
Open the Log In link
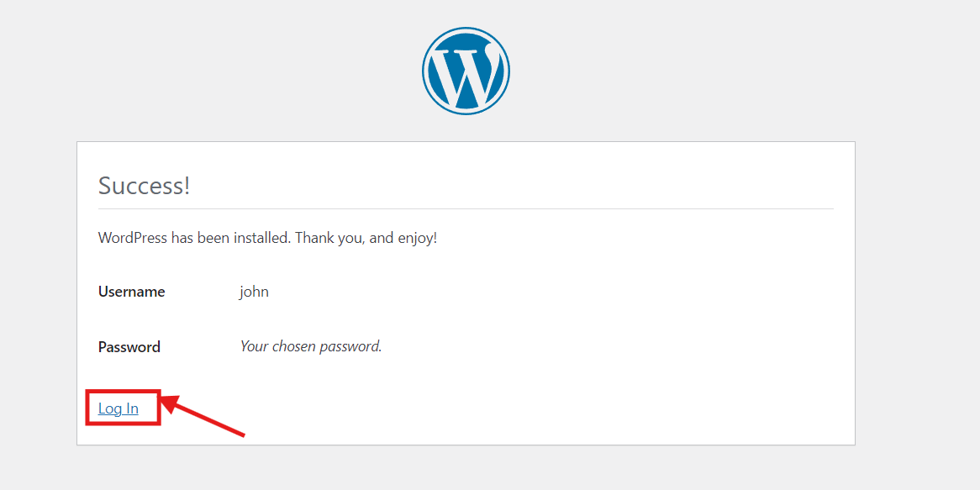click(x=119, y=408)
